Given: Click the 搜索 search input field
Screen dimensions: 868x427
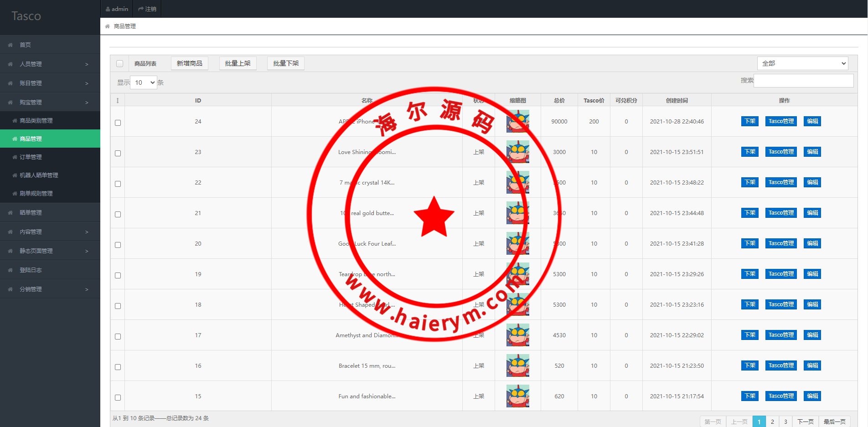Looking at the screenshot, I should pos(803,81).
